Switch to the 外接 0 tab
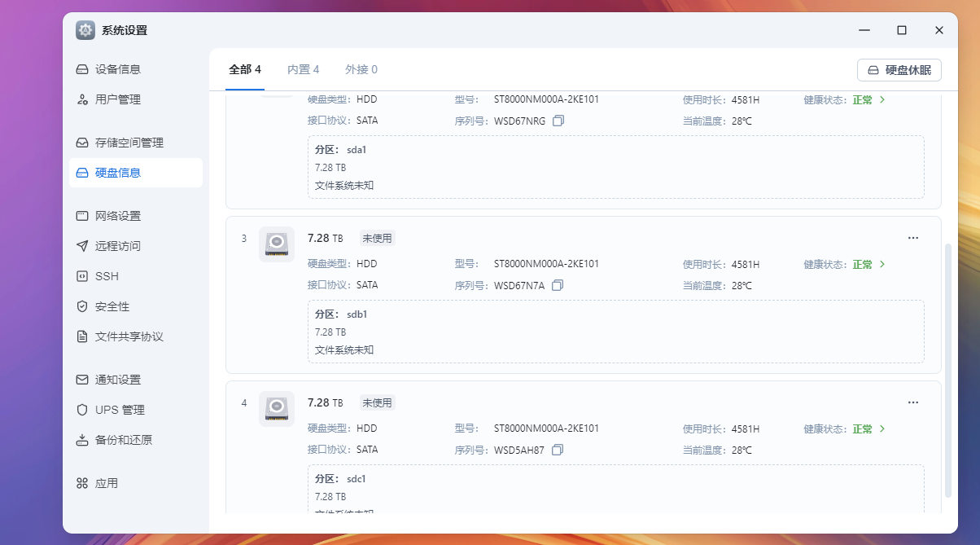 click(x=361, y=70)
